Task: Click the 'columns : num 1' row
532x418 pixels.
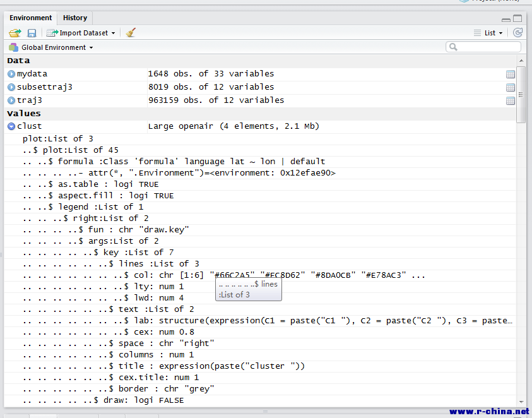Action: (260, 355)
